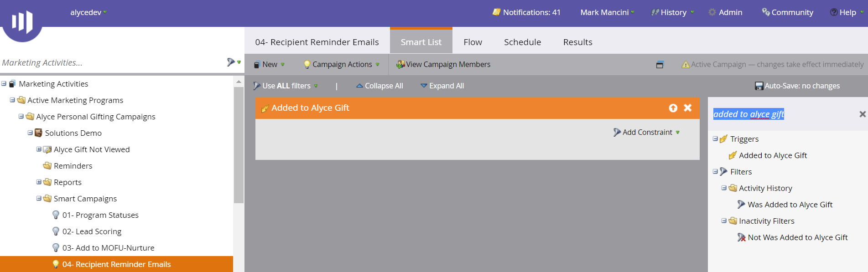
Task: Collapse the Smart Campaigns folder
Action: 39,199
